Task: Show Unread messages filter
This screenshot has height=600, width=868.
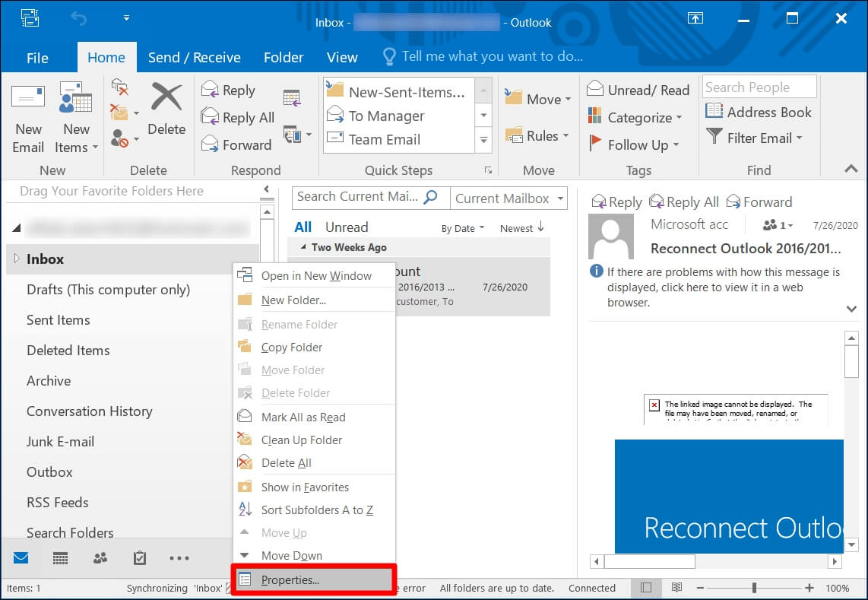Action: click(347, 227)
